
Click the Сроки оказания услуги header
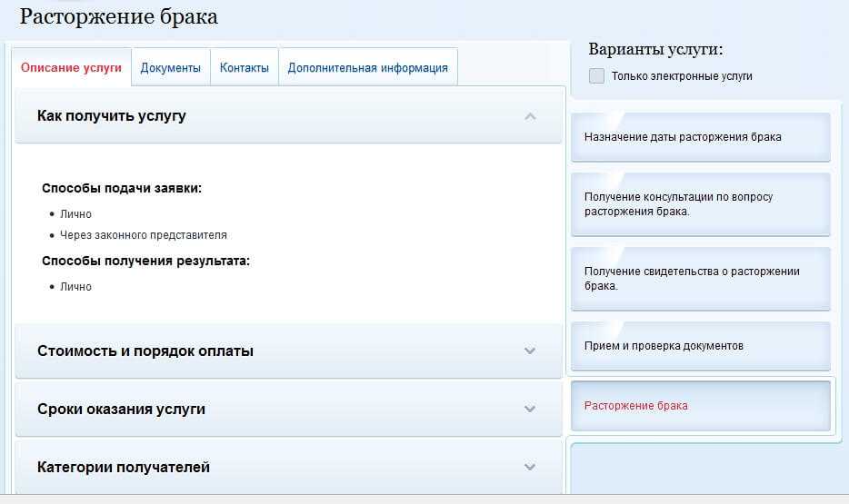click(288, 409)
